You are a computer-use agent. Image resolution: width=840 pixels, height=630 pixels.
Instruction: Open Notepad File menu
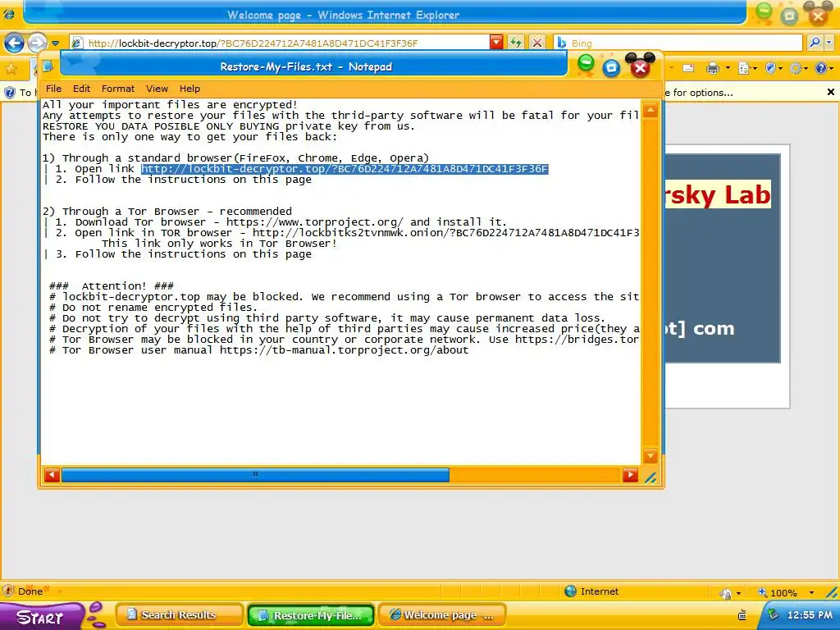pos(53,89)
